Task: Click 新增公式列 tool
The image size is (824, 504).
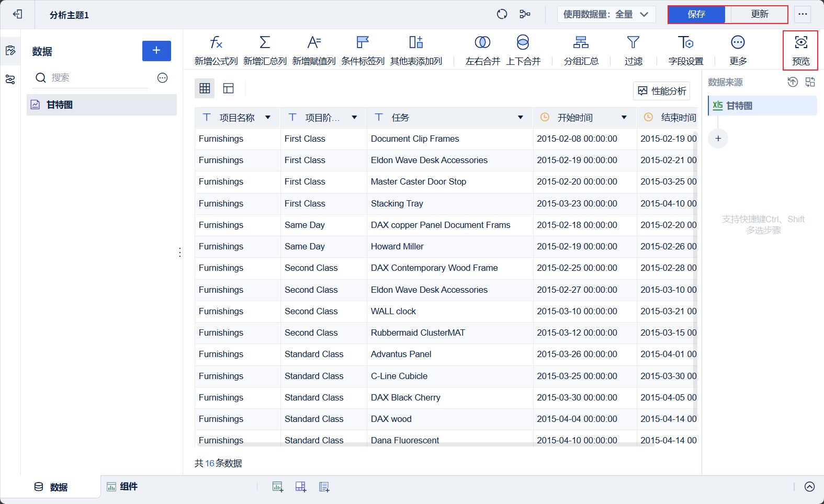Action: (216, 51)
